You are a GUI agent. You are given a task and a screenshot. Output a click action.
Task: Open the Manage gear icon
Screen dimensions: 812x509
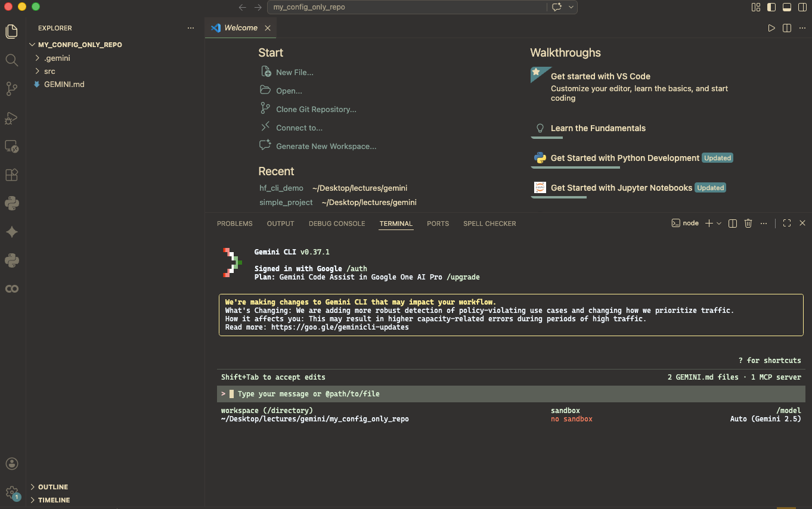pos(12,492)
